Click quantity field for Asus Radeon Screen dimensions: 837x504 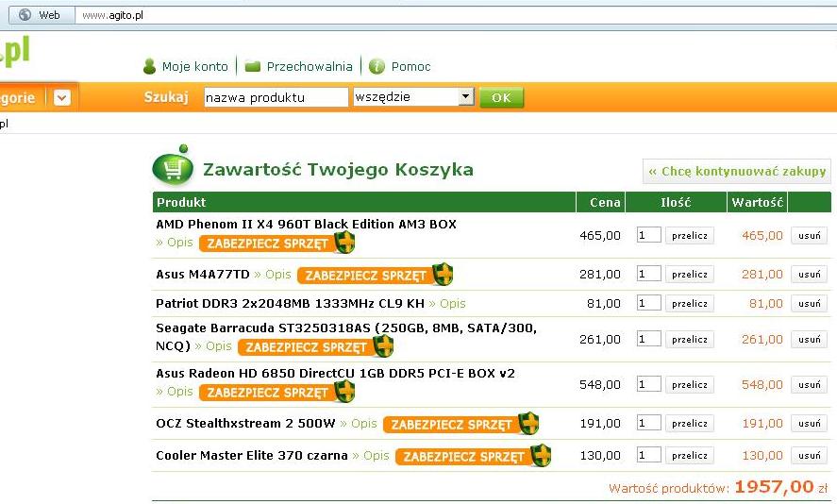point(648,384)
